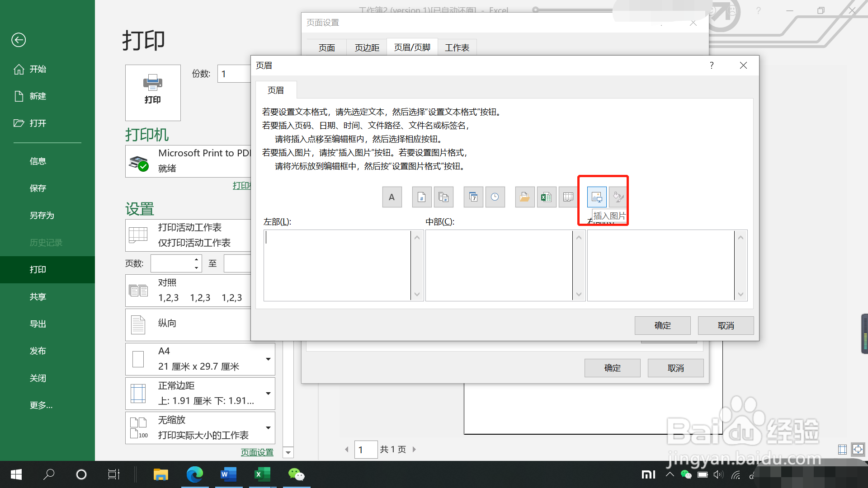Viewport: 868px width, 488px height.
Task: Open the 页面设置 link
Action: coord(257,452)
